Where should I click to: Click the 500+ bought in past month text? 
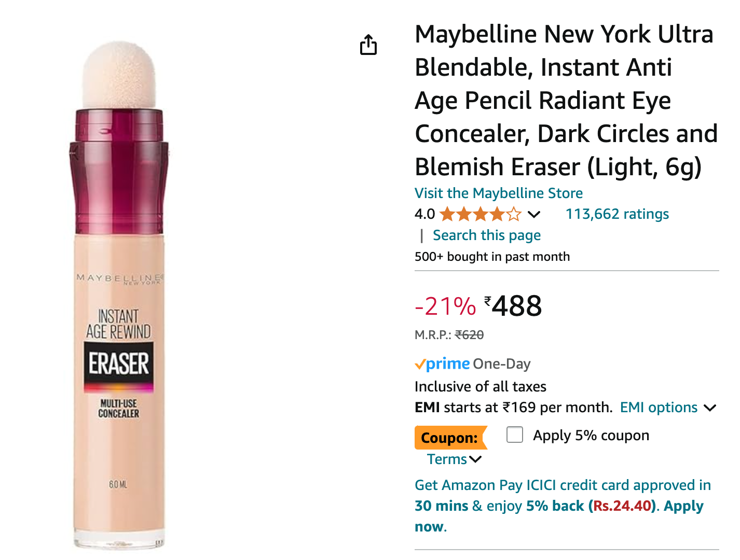point(492,256)
